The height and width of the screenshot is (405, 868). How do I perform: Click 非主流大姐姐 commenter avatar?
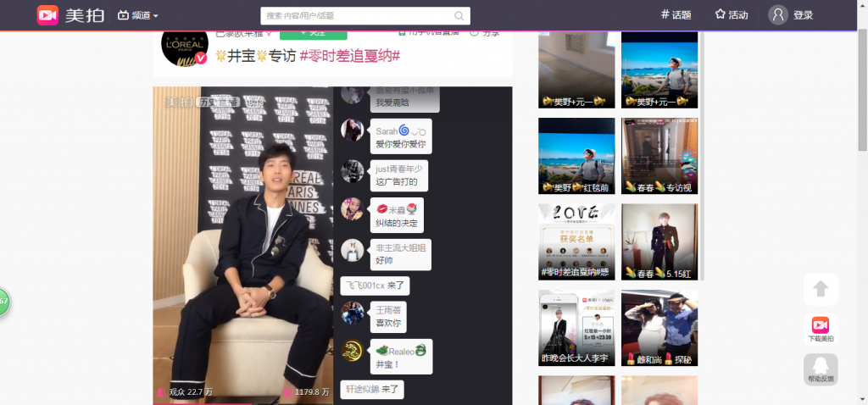tap(352, 250)
